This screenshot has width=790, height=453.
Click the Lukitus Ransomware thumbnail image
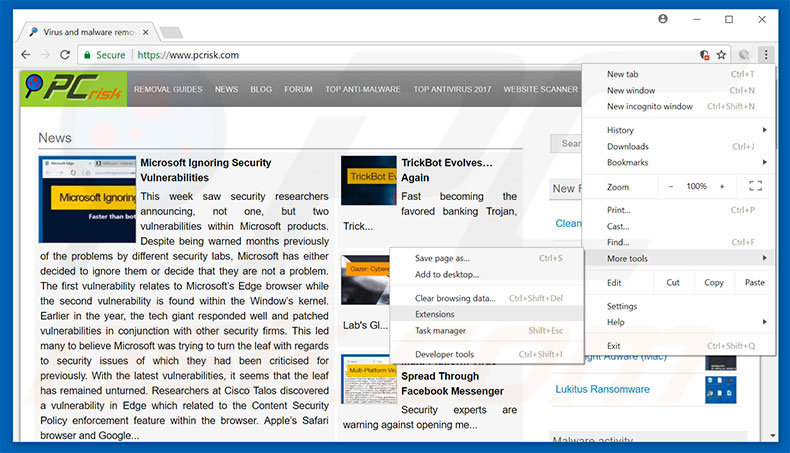pyautogui.click(x=720, y=390)
